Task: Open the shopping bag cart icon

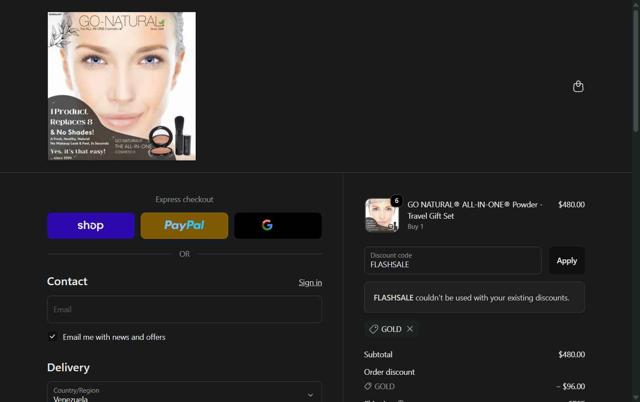Action: tap(578, 87)
